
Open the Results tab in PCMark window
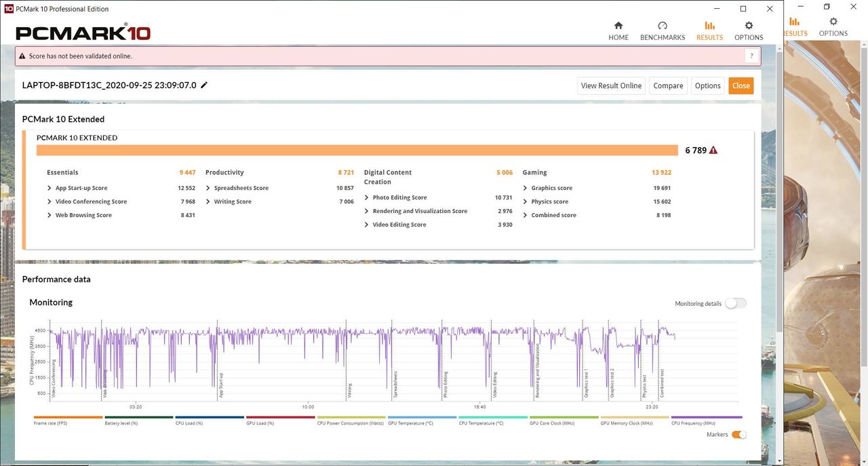pyautogui.click(x=709, y=31)
